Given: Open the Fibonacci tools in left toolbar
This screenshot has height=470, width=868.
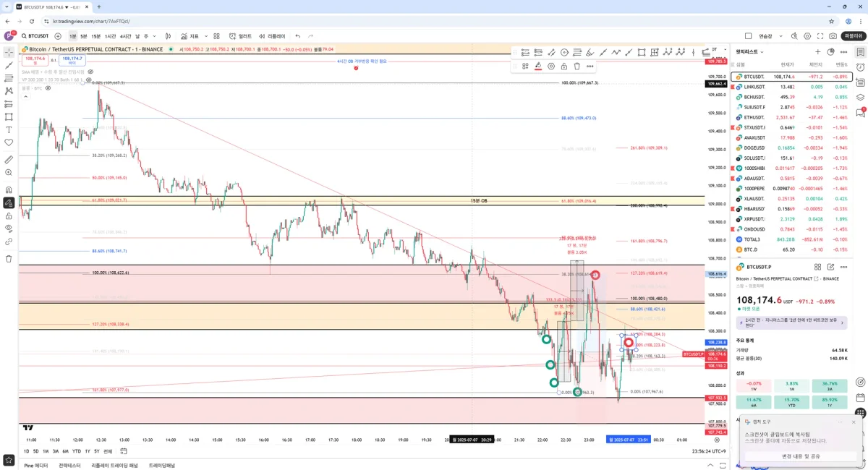Looking at the screenshot, I should 9,78.
